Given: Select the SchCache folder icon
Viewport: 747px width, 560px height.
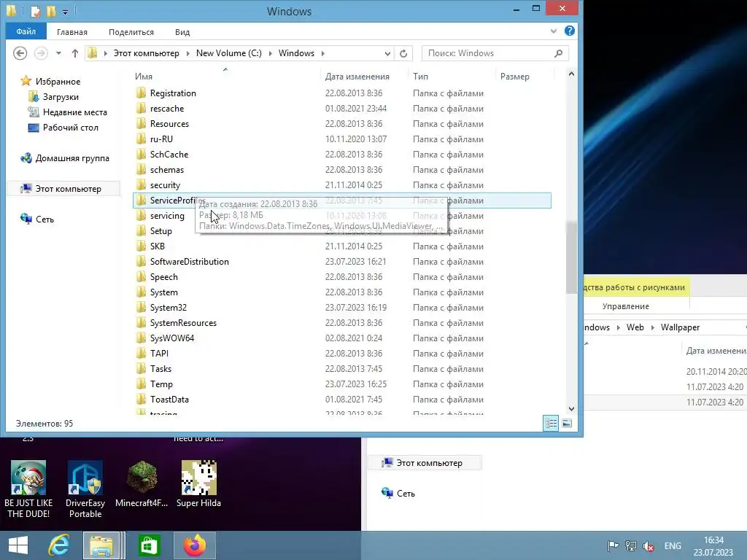Looking at the screenshot, I should pos(141,155).
